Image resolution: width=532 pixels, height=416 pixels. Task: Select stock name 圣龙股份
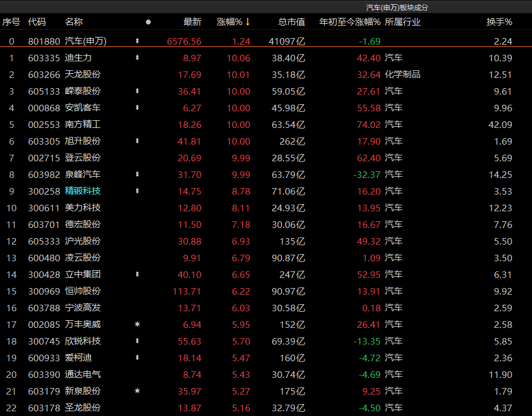point(83,408)
